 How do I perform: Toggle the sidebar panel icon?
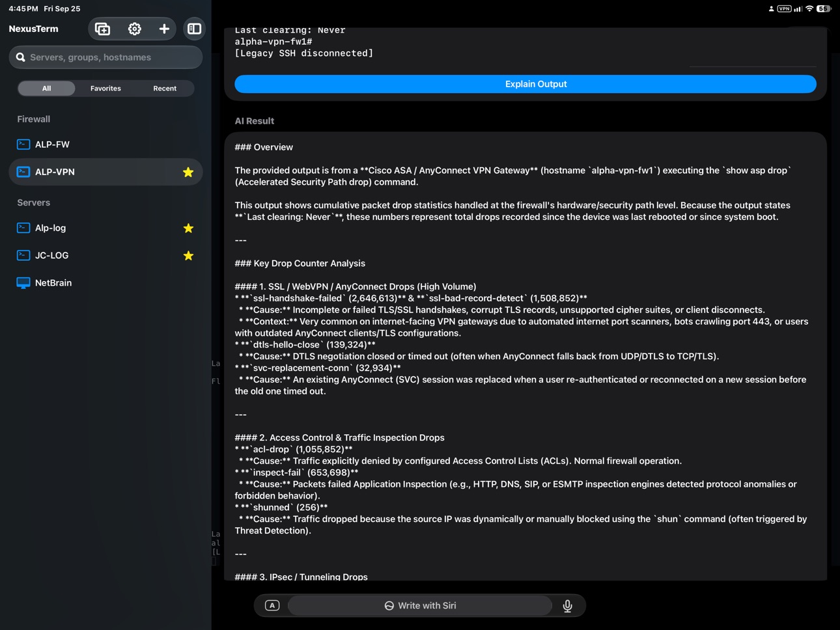194,29
